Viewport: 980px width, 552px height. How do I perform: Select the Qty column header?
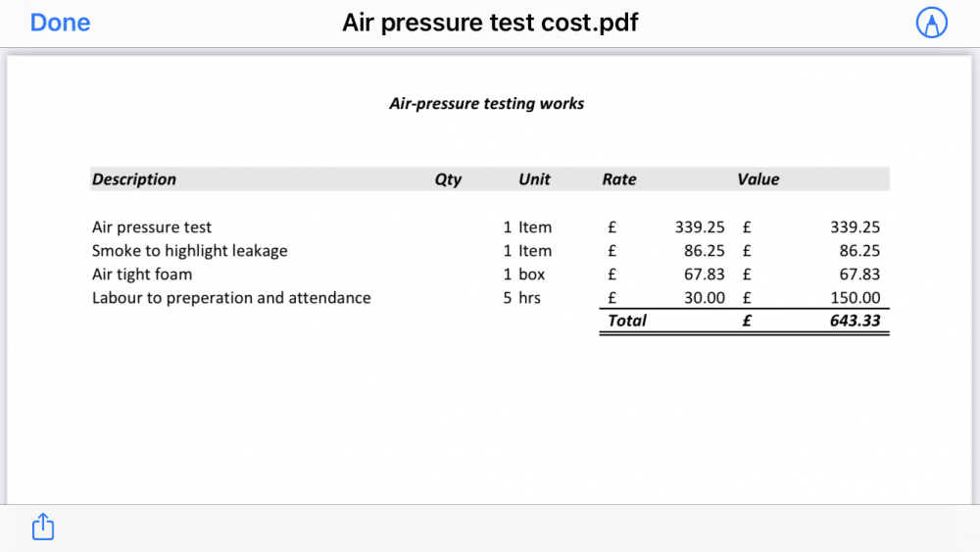pos(448,179)
